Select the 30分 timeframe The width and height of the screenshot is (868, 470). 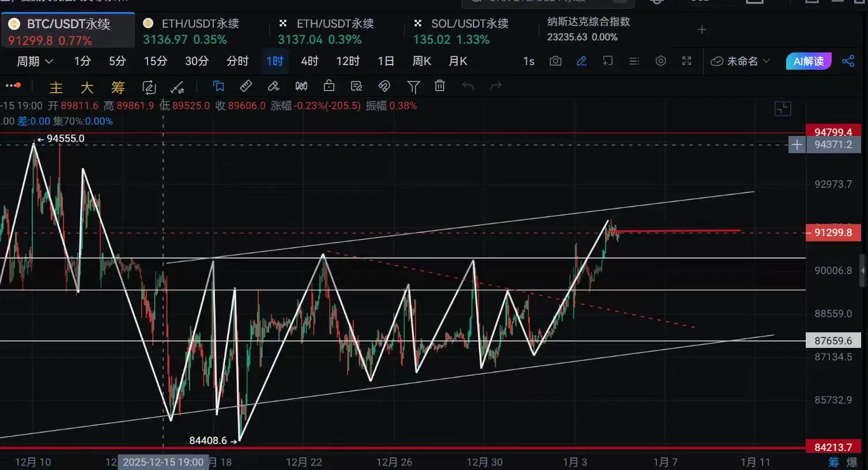point(197,61)
